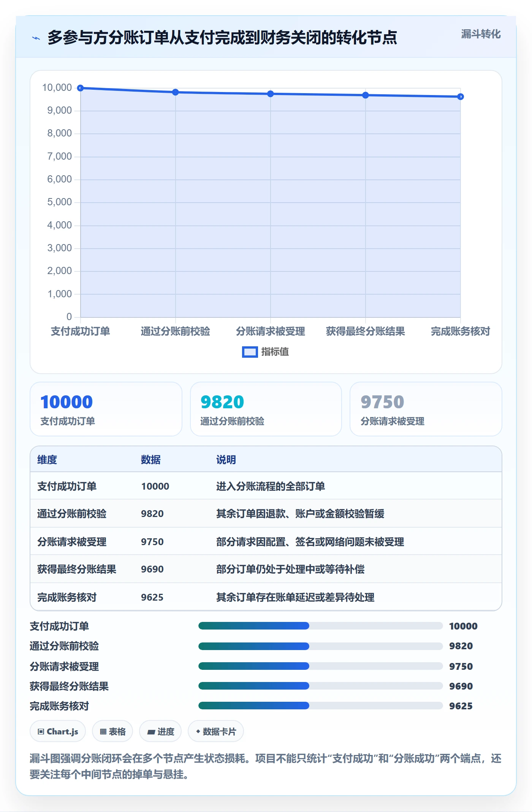Image resolution: width=532 pixels, height=812 pixels.
Task: Click the progress bar for 支付成功订单
Action: point(321,626)
